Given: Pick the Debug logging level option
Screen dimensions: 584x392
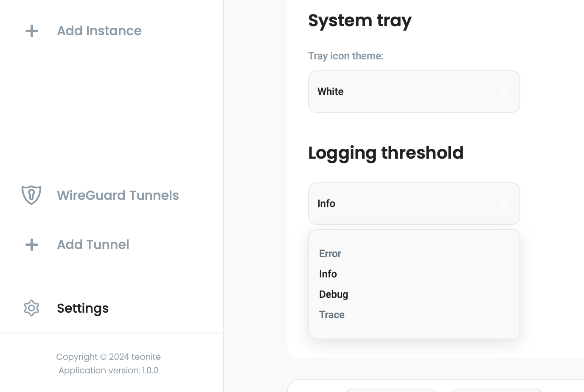Looking at the screenshot, I should 334,294.
